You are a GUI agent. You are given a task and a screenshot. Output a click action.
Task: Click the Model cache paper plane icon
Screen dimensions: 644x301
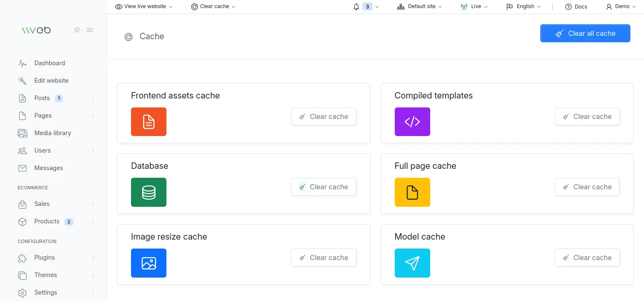point(412,263)
